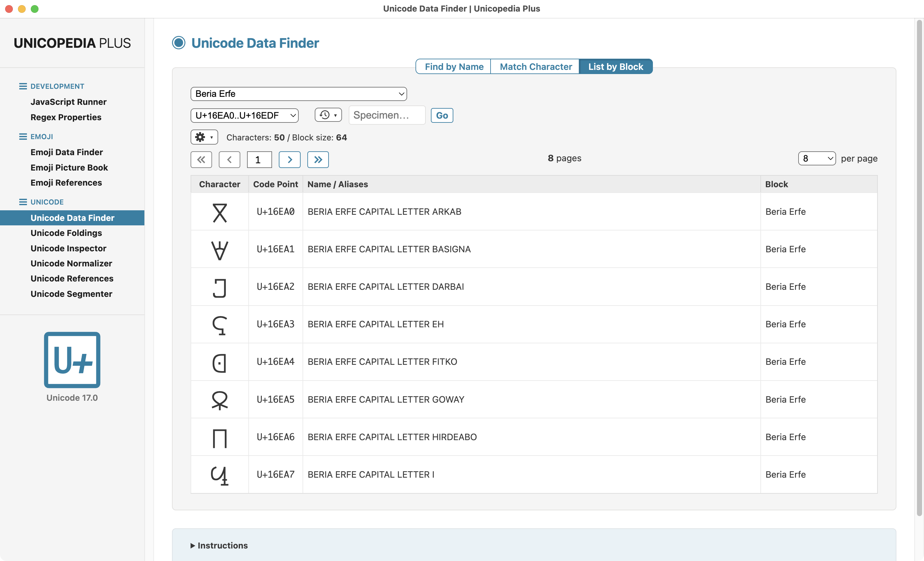This screenshot has height=561, width=924.
Task: Click the U+ Unicode 17.0 logo
Action: (x=72, y=360)
